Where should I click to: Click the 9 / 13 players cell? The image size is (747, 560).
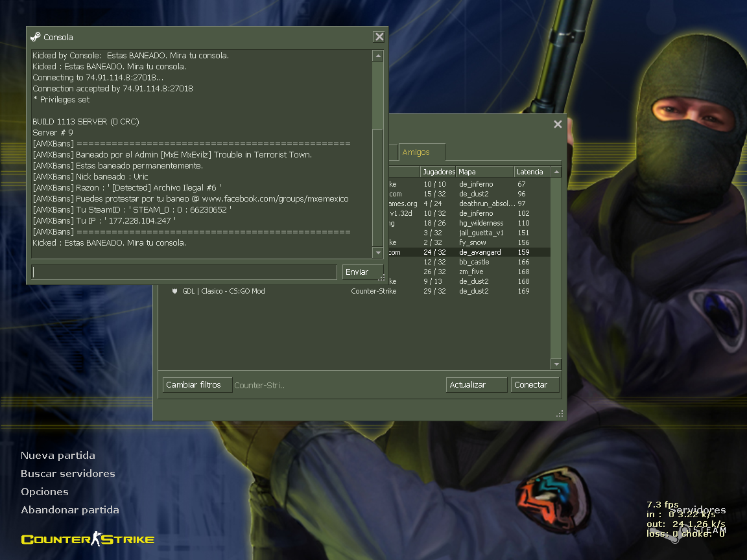(x=433, y=281)
